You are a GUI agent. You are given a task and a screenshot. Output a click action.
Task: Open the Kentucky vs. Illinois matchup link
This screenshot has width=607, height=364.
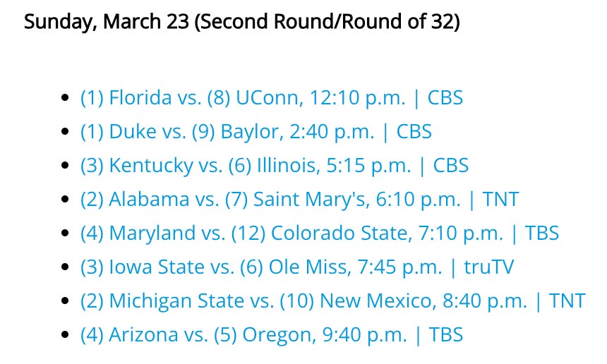point(274,165)
